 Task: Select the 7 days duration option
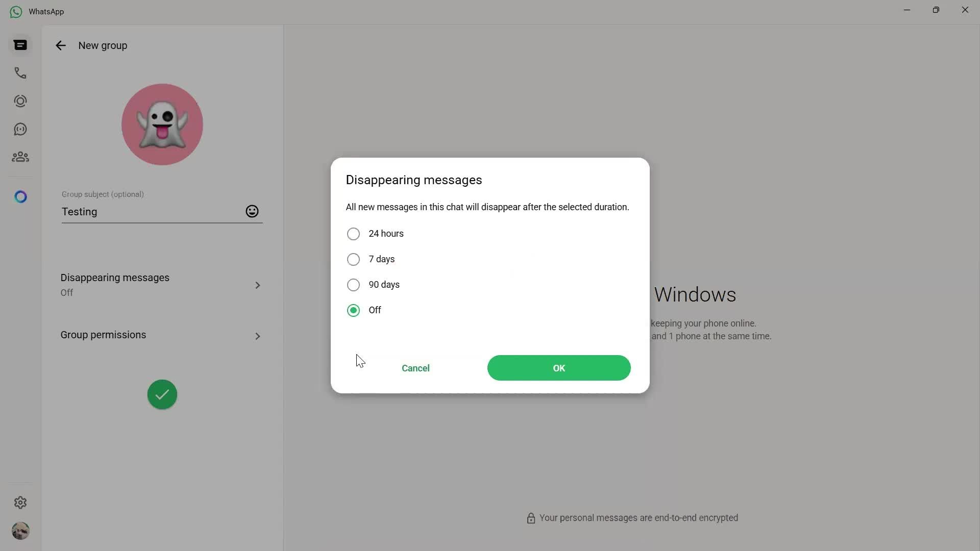pos(353,259)
